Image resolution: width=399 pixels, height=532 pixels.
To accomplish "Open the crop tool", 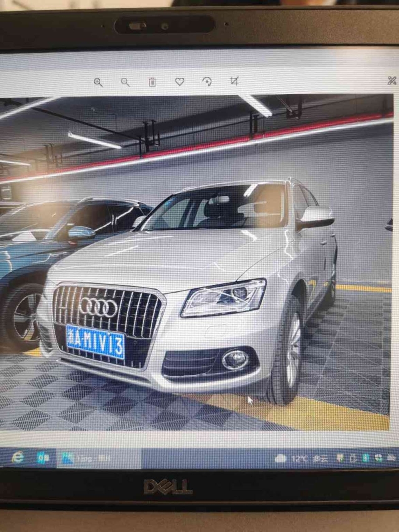I will tap(234, 81).
